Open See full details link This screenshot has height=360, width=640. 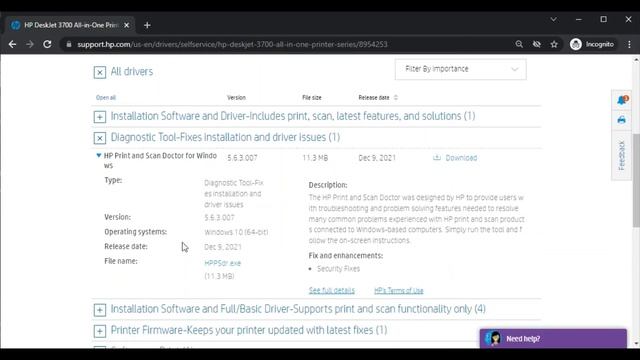tap(331, 291)
